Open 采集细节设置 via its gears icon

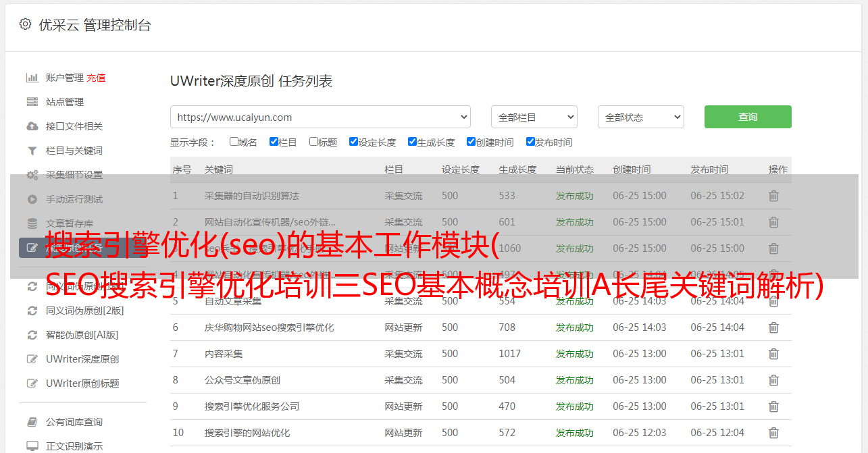(32, 175)
